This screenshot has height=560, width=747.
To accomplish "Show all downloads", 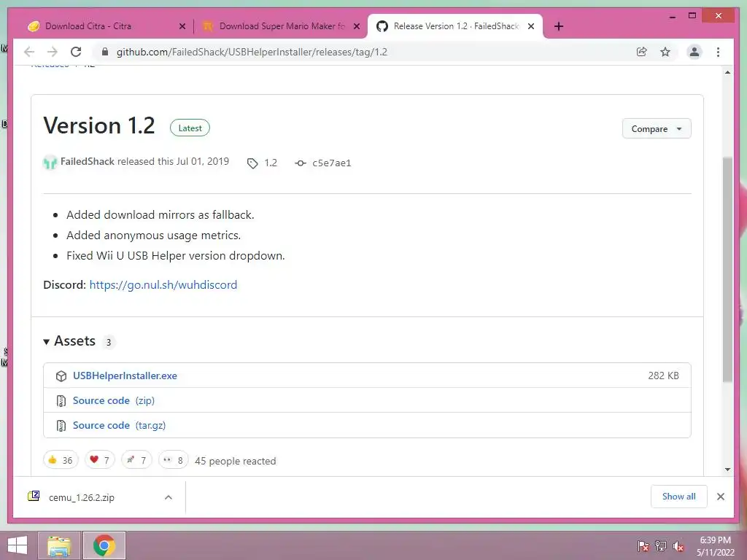I will [x=679, y=497].
